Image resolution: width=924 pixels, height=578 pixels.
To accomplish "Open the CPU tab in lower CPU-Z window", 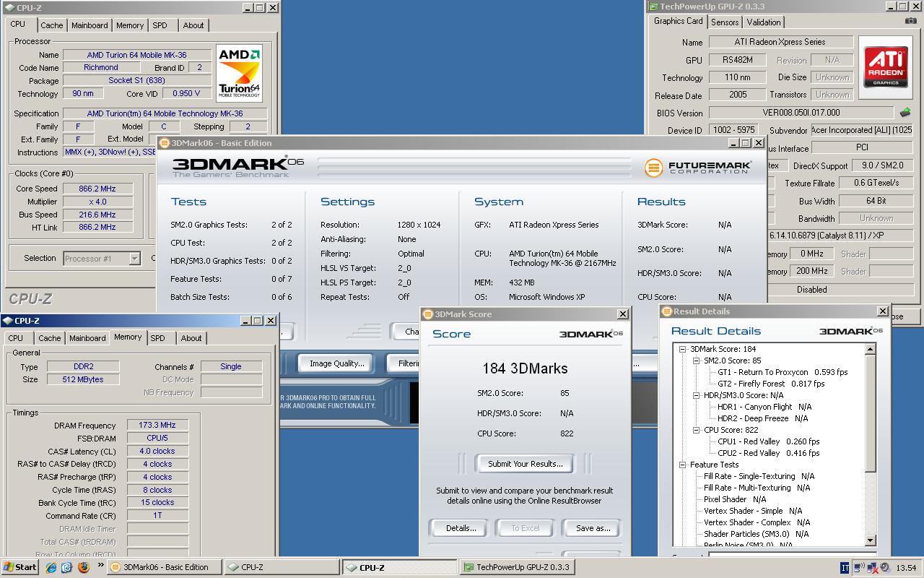I will click(x=16, y=338).
